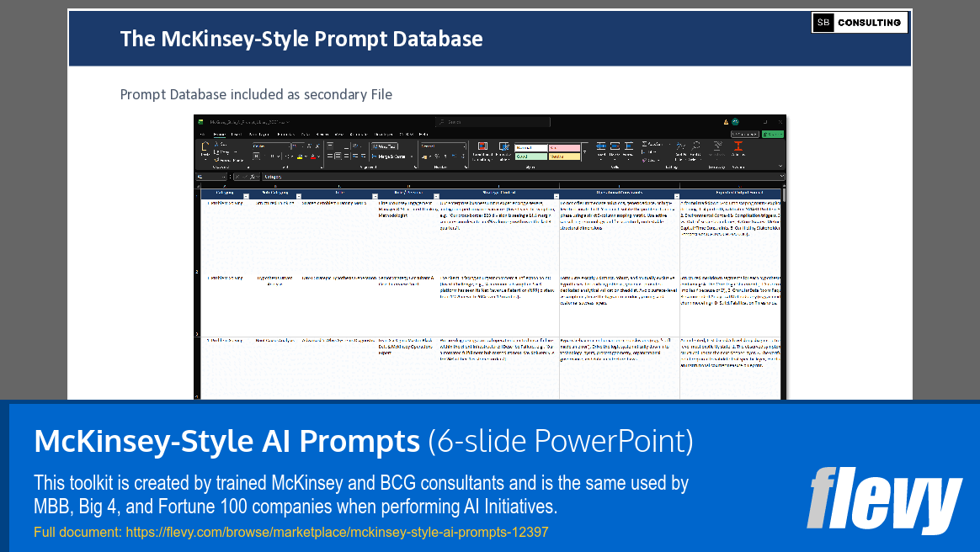Click the Format cells icon
The width and height of the screenshot is (980, 552).
pos(628,146)
